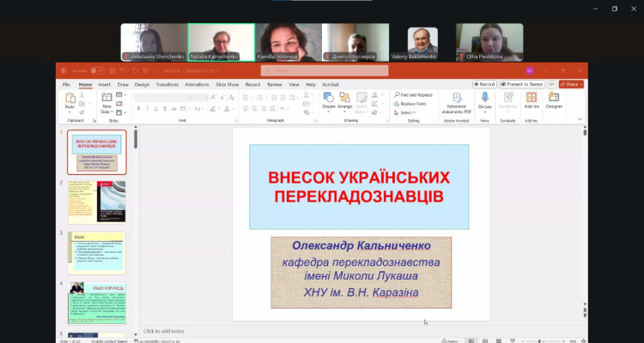
Task: Click the Dictate microphone icon
Action: [484, 97]
